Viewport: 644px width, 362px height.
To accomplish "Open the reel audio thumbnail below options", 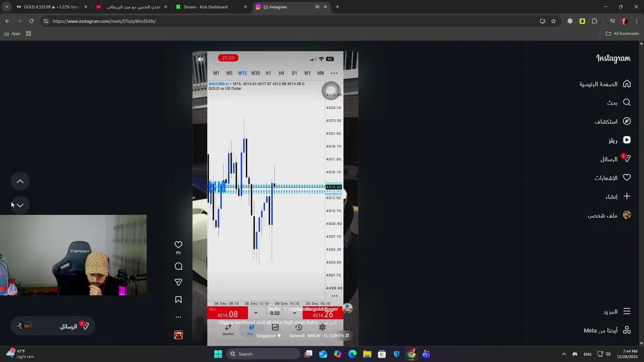I will click(178, 335).
